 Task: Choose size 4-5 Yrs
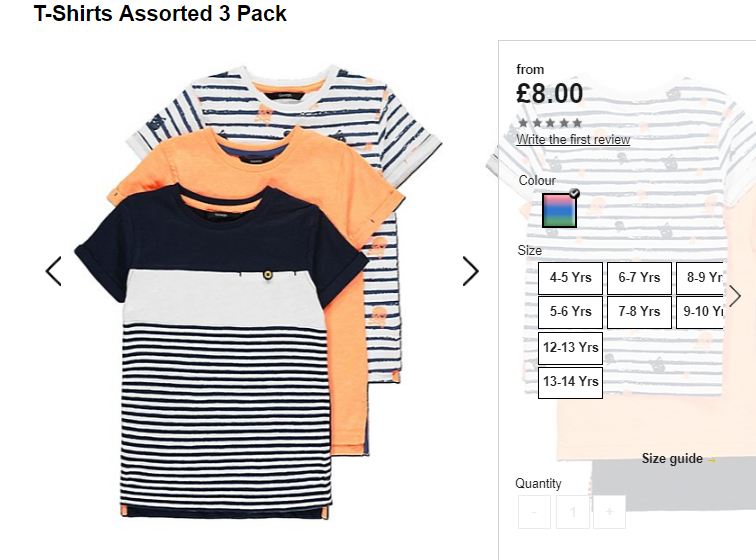point(570,278)
